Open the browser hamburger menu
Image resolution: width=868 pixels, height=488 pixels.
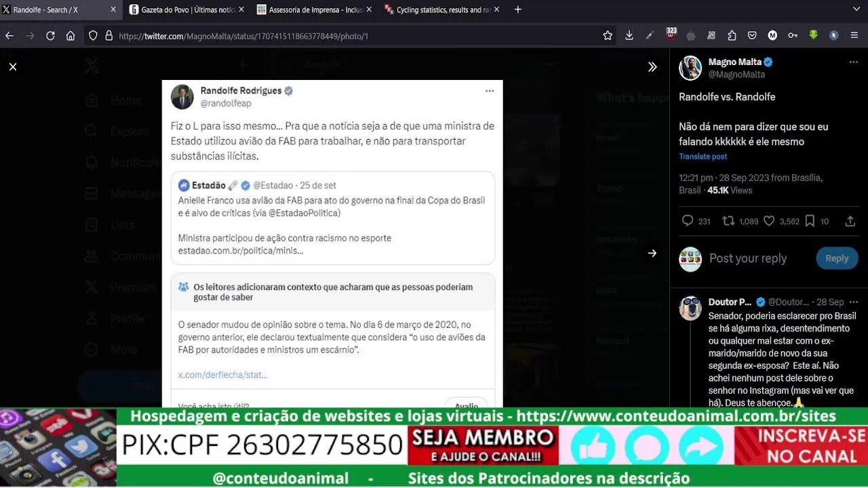pyautogui.click(x=856, y=36)
